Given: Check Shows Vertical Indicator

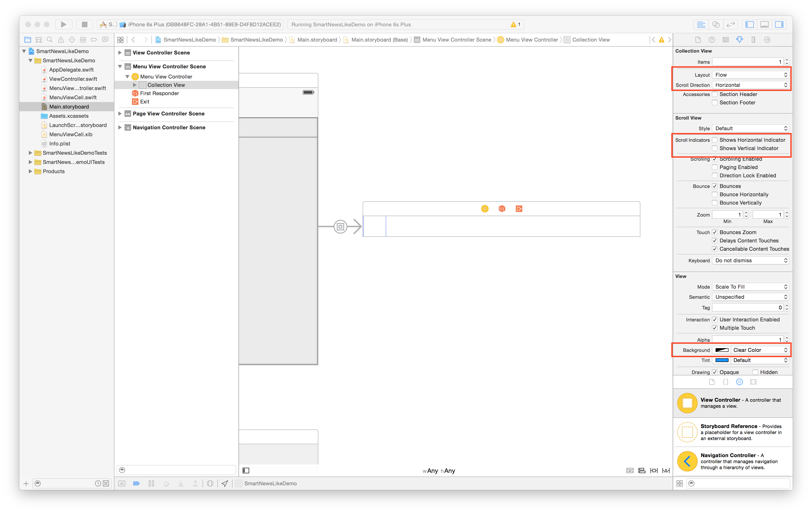Looking at the screenshot, I should tap(715, 148).
